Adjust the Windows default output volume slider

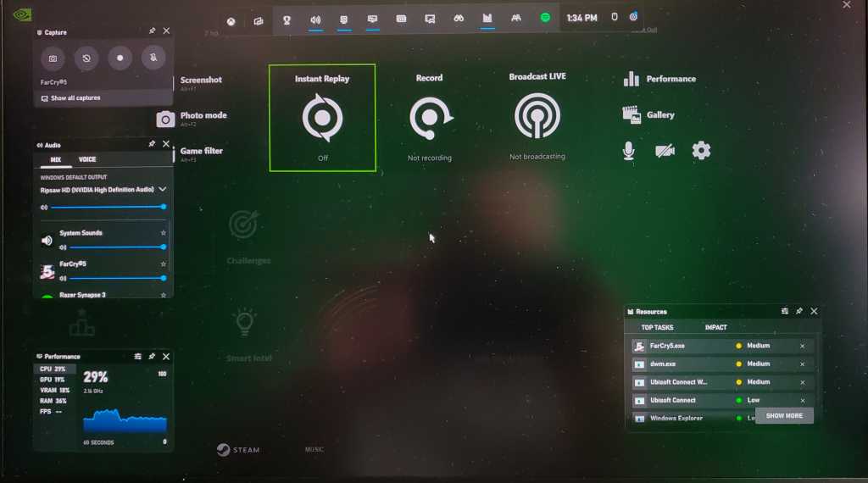pyautogui.click(x=108, y=207)
